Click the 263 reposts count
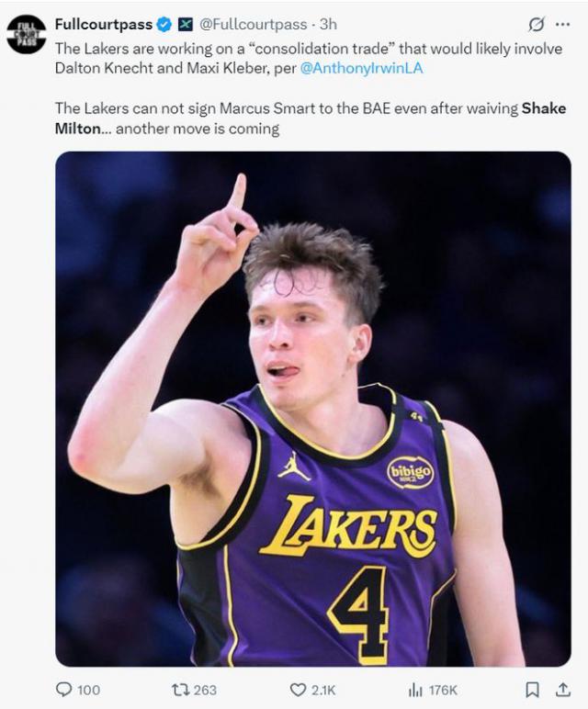Screen dimensions: 588x709 [x=206, y=690]
